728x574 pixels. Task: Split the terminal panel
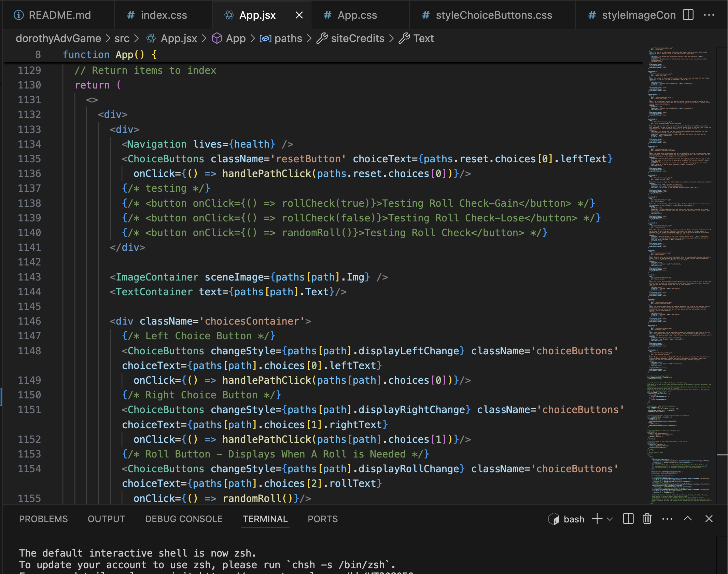click(x=628, y=519)
